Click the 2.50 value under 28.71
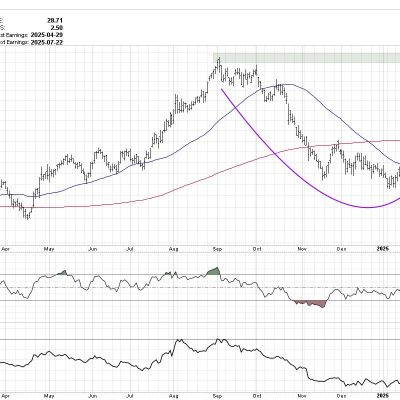400x400 pixels. [57, 28]
